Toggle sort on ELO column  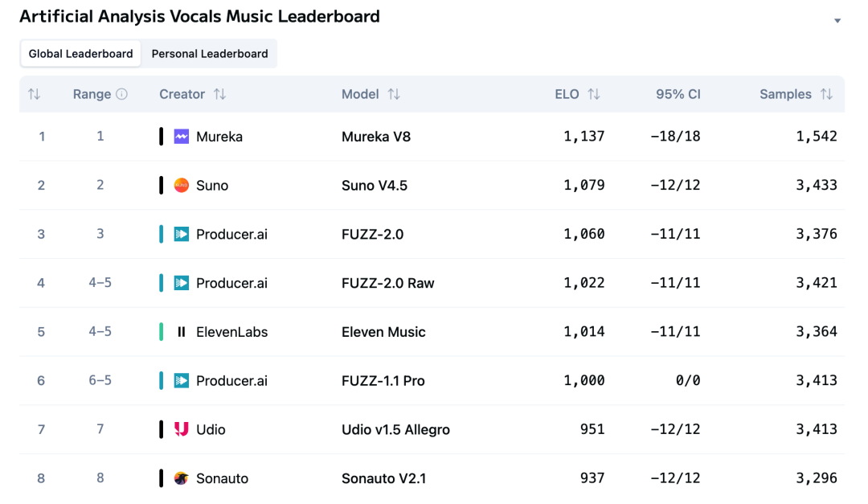[594, 94]
